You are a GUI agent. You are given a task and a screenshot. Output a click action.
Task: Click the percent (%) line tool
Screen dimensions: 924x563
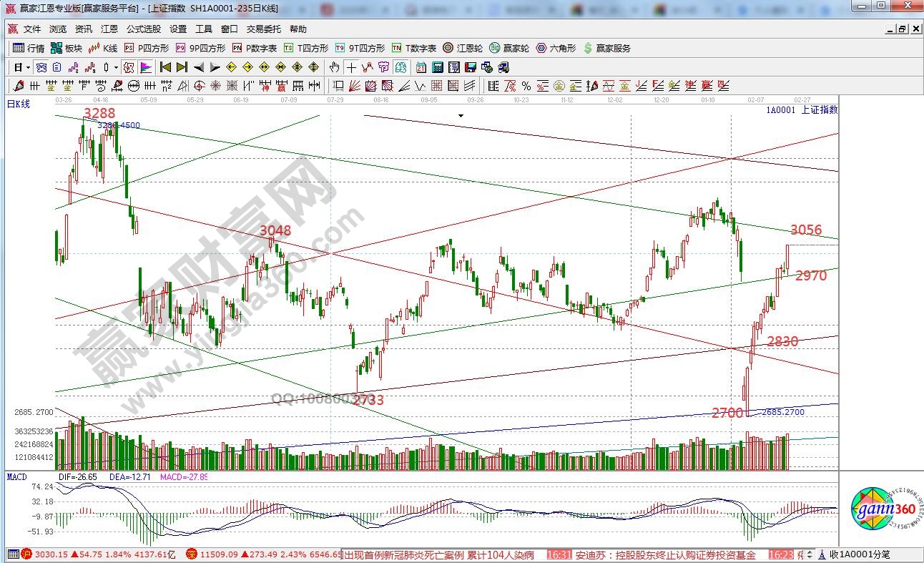point(526,86)
